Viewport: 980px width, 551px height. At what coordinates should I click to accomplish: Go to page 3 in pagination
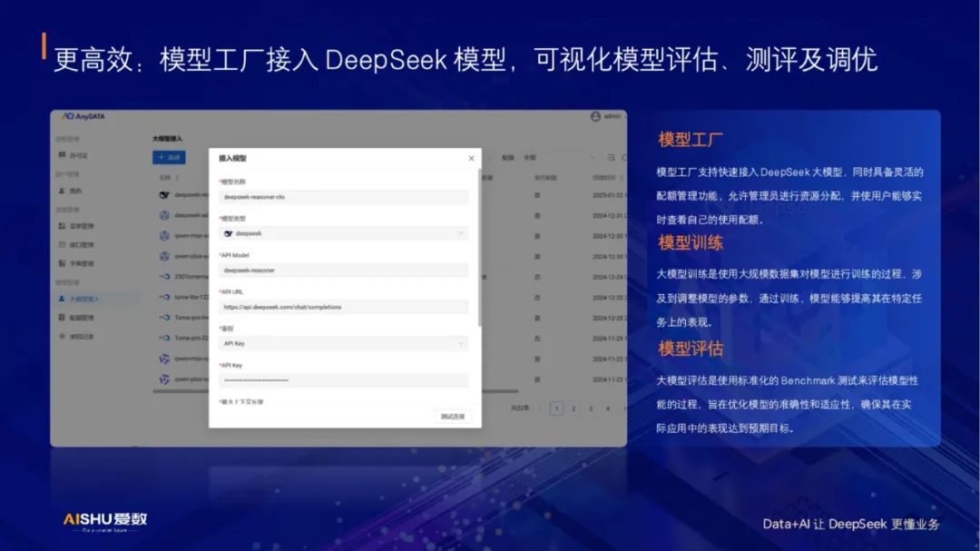coord(591,408)
